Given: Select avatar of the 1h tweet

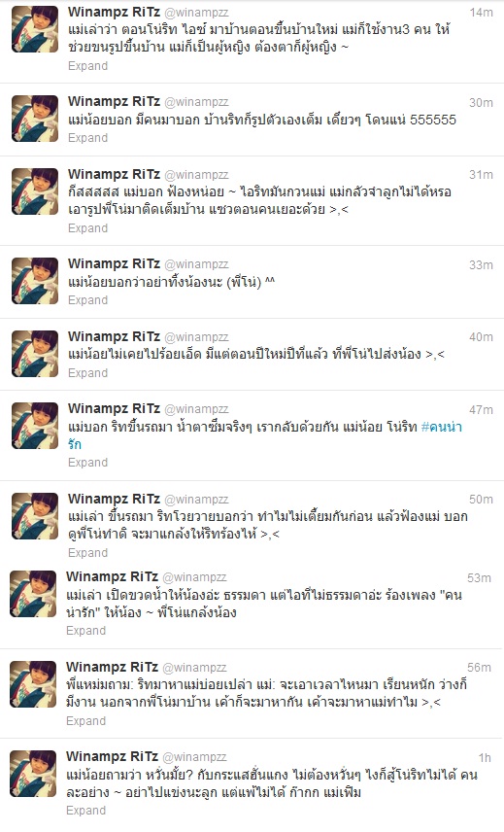Looking at the screenshot, I should pyautogui.click(x=33, y=773).
